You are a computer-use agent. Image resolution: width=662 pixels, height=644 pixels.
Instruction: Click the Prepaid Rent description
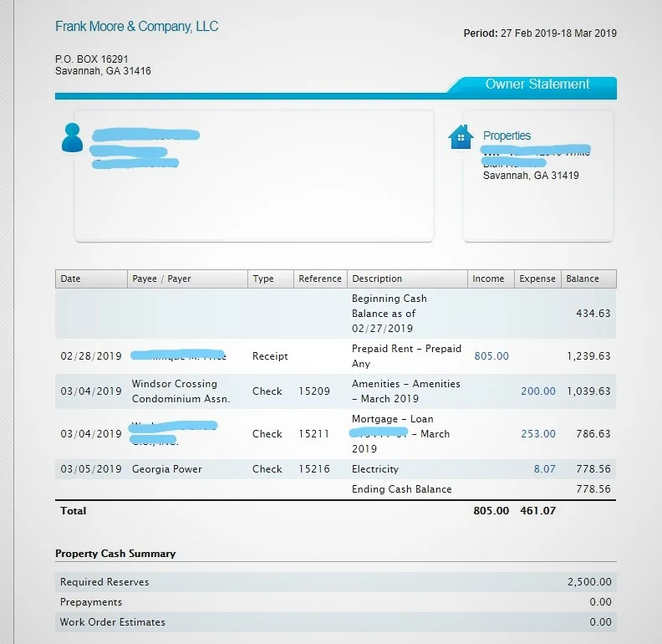pyautogui.click(x=406, y=356)
